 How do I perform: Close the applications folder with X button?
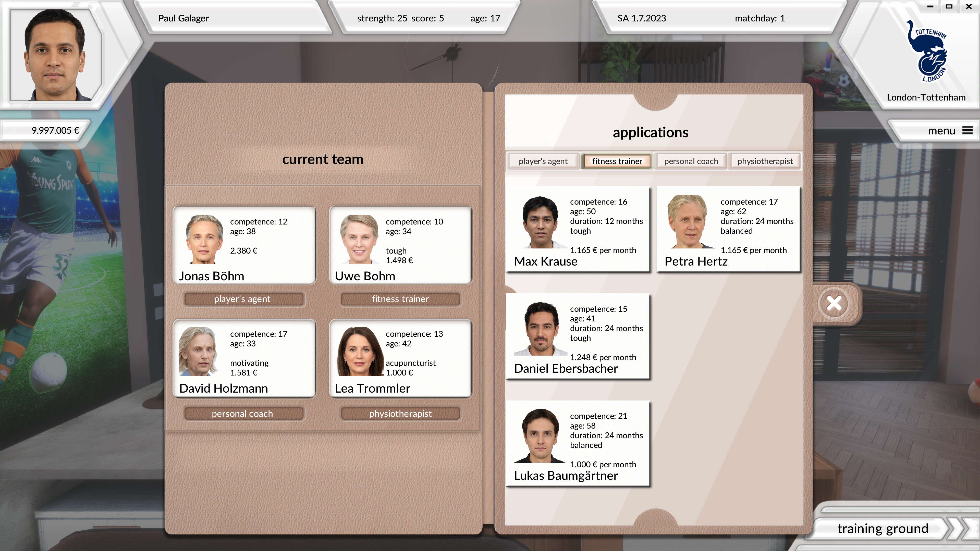coord(834,304)
